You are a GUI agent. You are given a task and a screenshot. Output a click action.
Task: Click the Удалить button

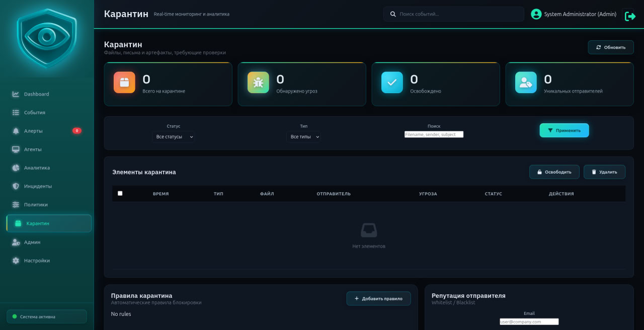pos(604,172)
